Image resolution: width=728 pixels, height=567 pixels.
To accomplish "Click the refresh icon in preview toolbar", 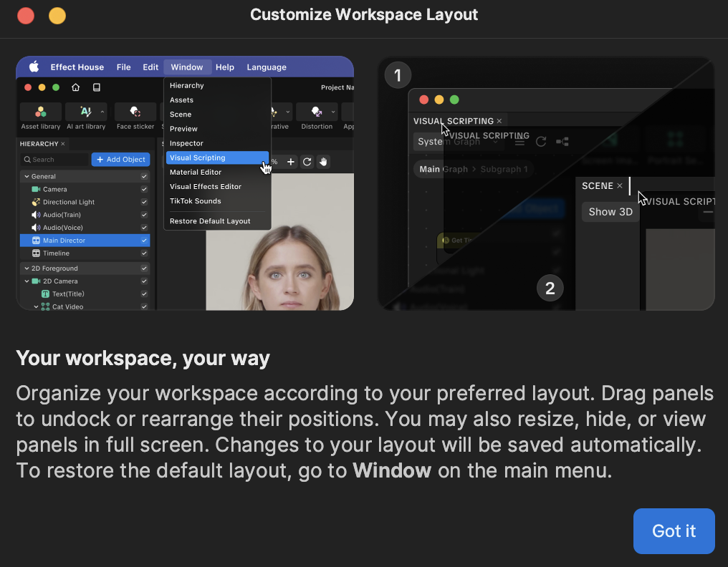I will pos(307,162).
